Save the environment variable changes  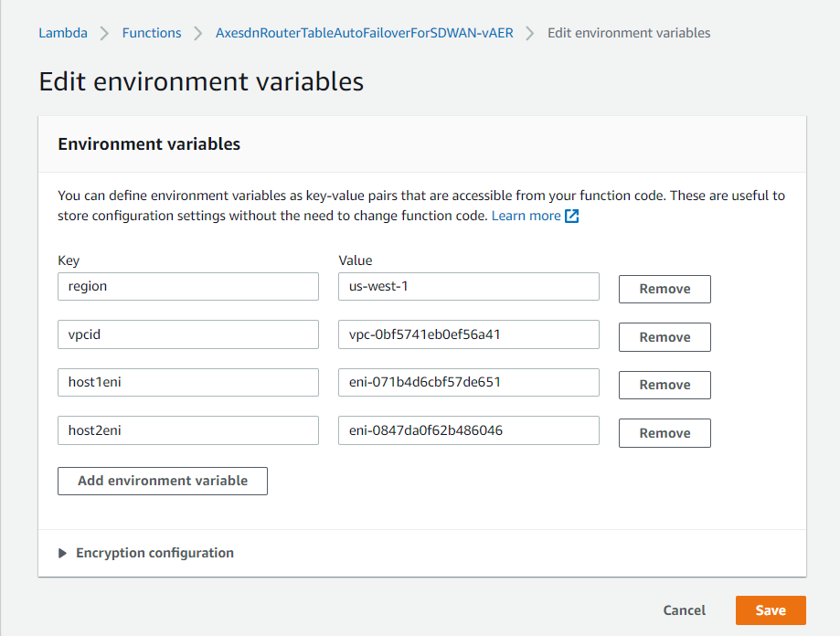771,610
